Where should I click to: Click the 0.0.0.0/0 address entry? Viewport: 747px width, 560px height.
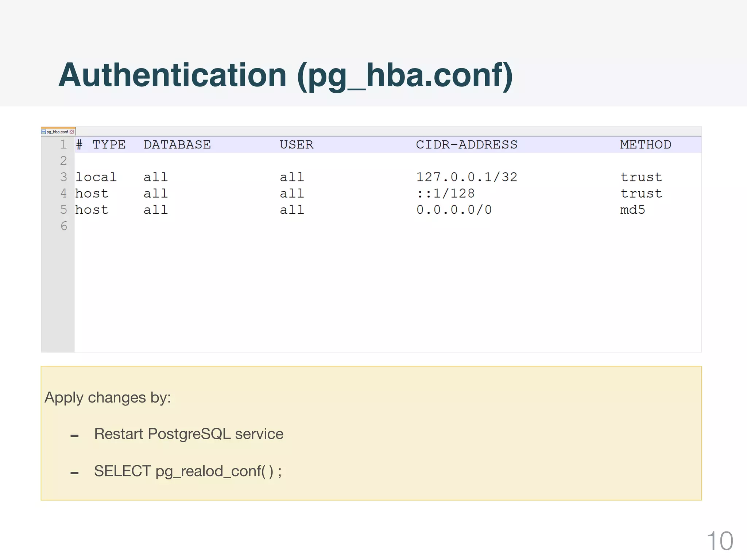[x=454, y=210]
